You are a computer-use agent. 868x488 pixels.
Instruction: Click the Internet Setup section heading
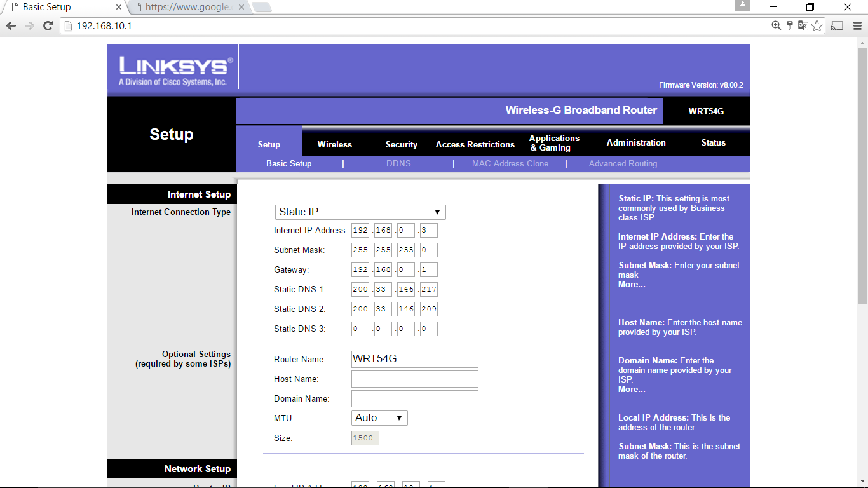199,194
